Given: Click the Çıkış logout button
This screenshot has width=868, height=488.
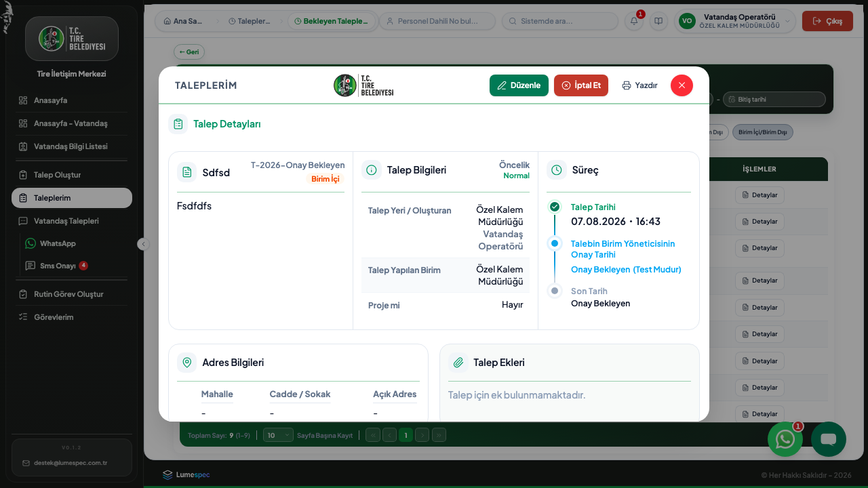Looking at the screenshot, I should [x=827, y=21].
